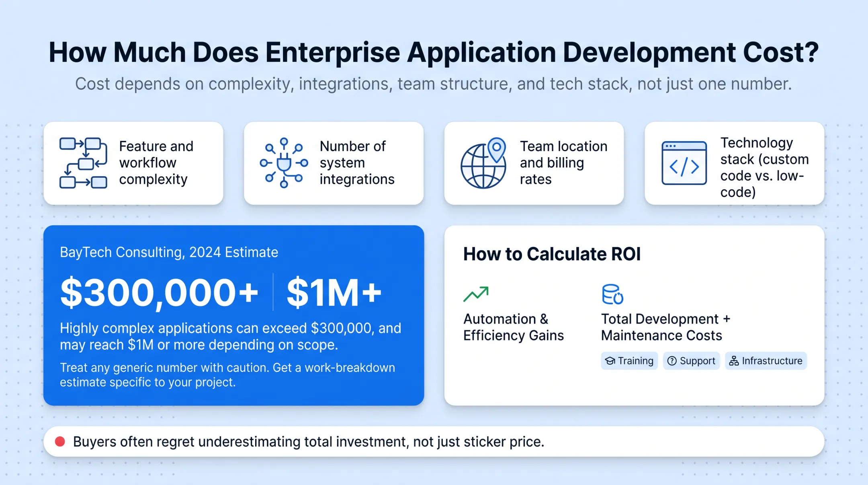Click 'Treat any generic number with caution' note
This screenshot has width=868, height=485.
point(227,375)
